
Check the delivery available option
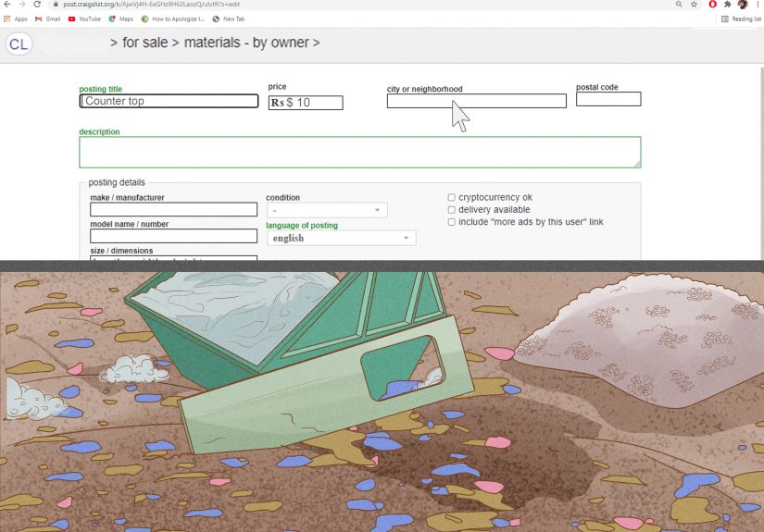[452, 210]
